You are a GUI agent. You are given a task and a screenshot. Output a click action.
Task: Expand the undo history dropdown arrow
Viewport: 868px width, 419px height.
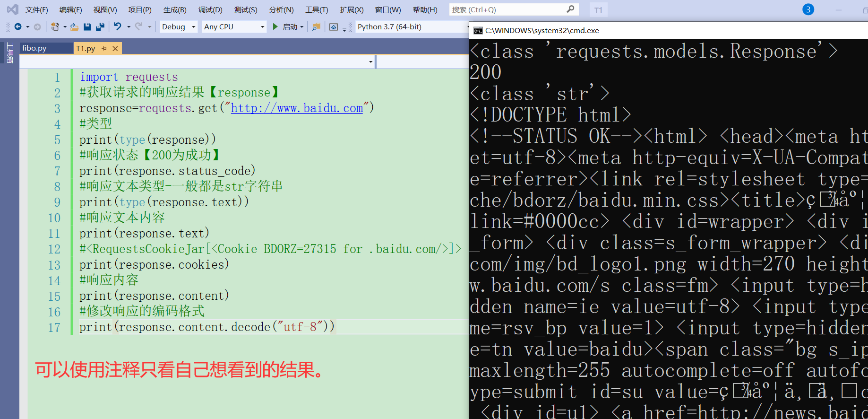129,27
